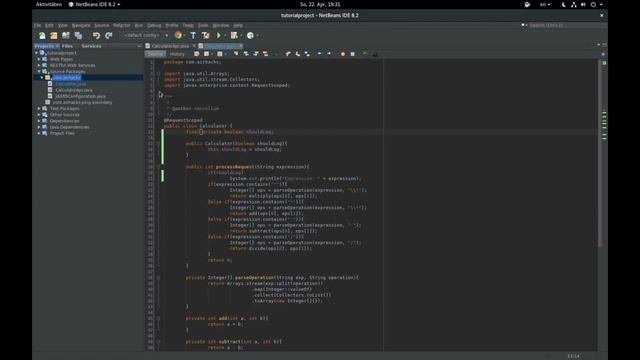Viewport: 640px width, 360px height.
Task: Expand the Dependencies node
Action: click(x=39, y=120)
